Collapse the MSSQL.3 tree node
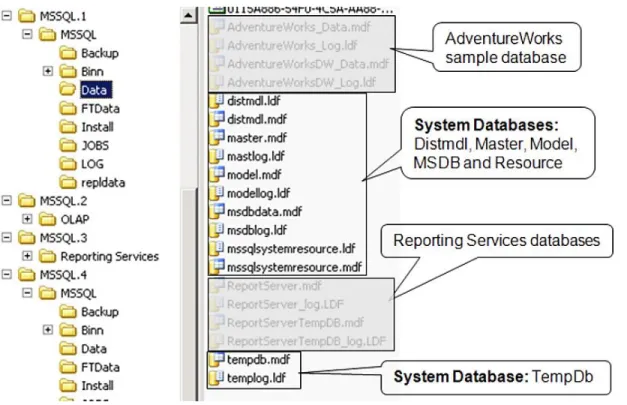Viewport: 627px width, 405px height. (x=7, y=237)
